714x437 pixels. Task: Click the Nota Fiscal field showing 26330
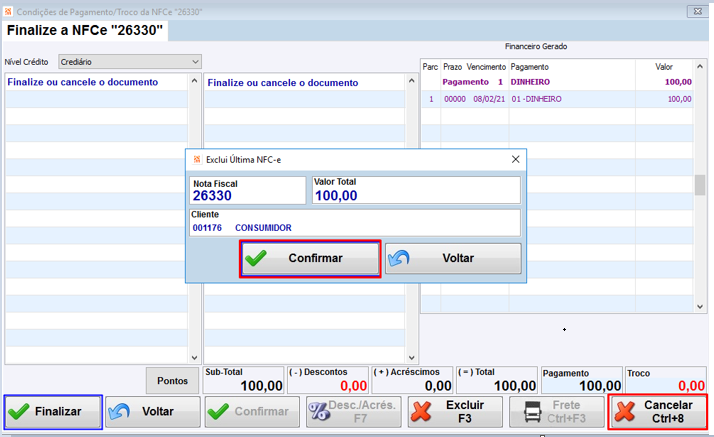tap(248, 190)
